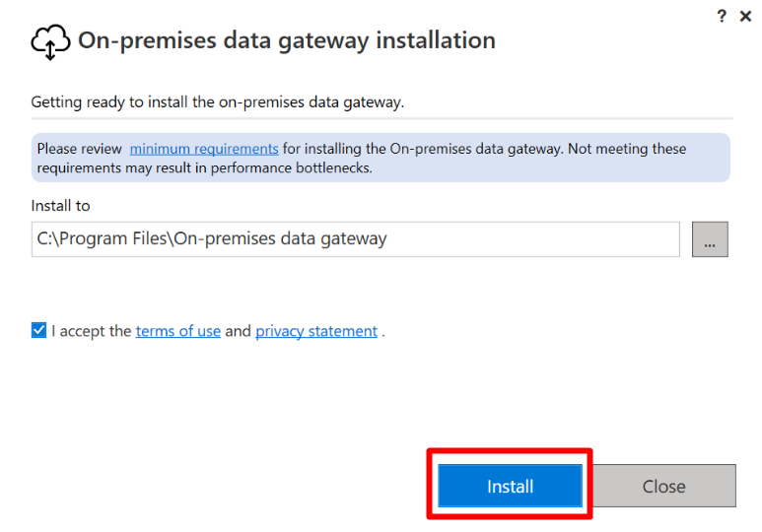Click the word "and" between the links
Image resolution: width=762 pixels, height=532 pixels.
(238, 331)
